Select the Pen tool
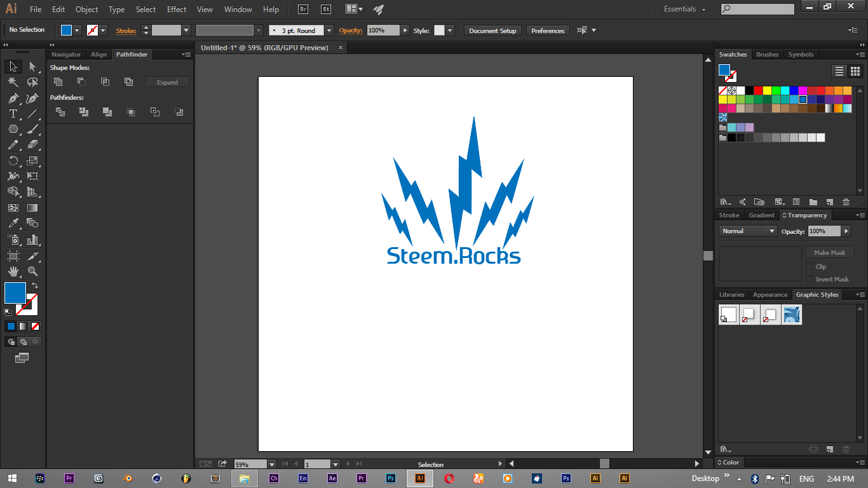Image resolution: width=868 pixels, height=488 pixels. click(13, 98)
